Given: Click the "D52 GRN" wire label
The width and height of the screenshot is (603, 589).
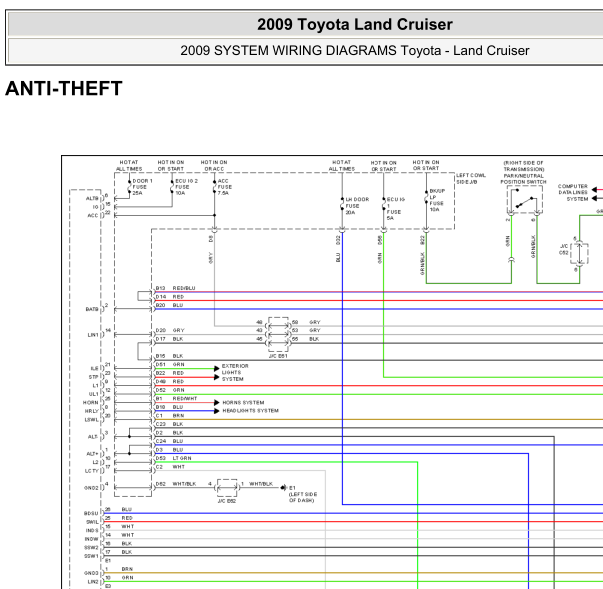Looking at the screenshot, I should pos(170,390).
